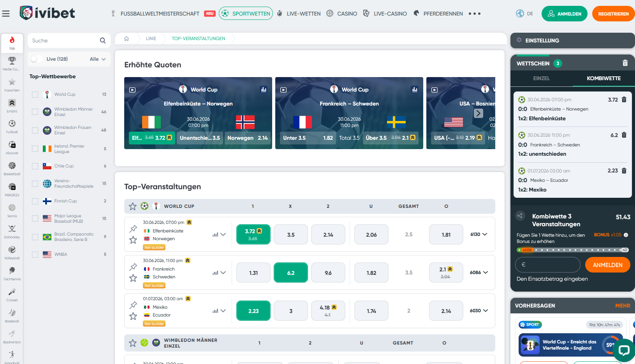Open the ivibet logo homepage link
The height and width of the screenshot is (364, 635).
(47, 13)
